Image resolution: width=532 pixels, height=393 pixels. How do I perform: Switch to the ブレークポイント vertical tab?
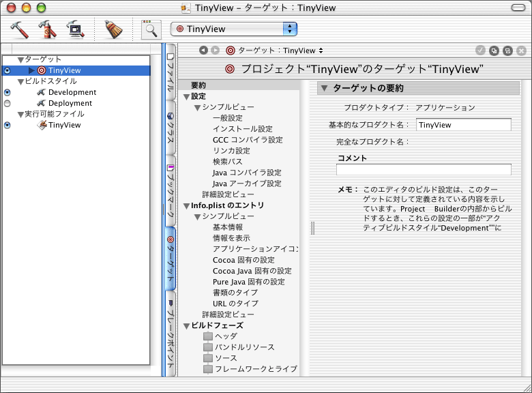point(171,332)
